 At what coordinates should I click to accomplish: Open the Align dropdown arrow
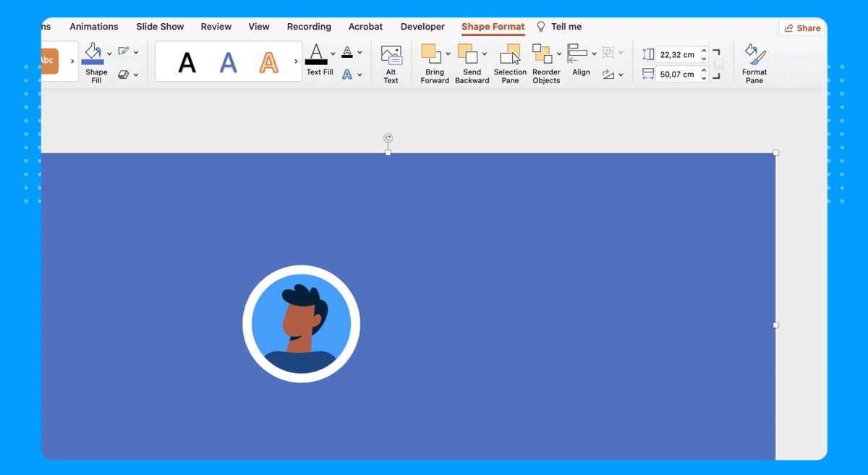tap(594, 54)
